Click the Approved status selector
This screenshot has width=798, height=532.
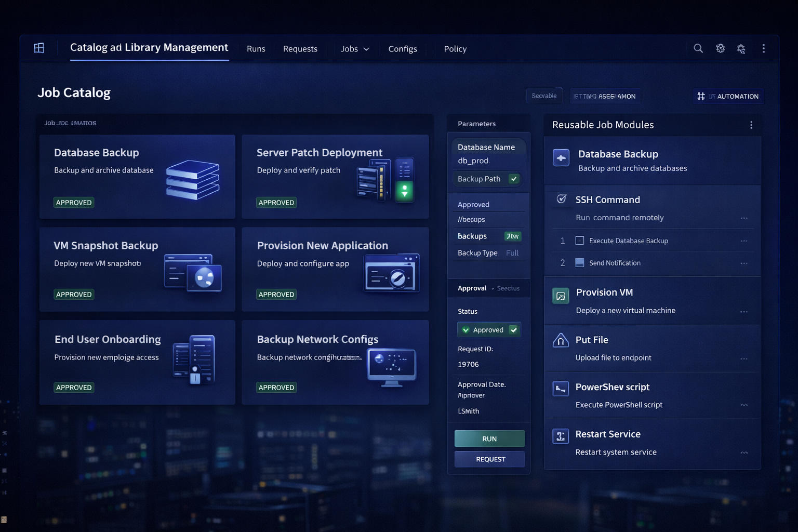pyautogui.click(x=488, y=330)
